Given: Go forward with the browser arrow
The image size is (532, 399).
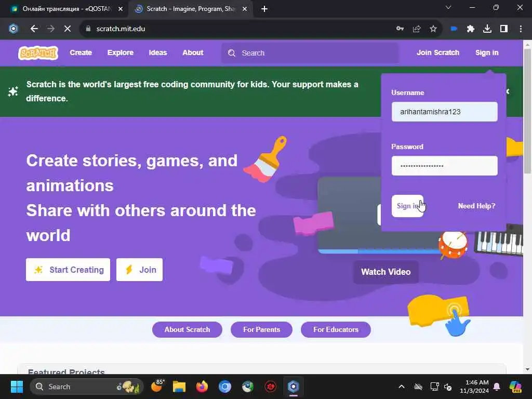Looking at the screenshot, I should point(51,29).
